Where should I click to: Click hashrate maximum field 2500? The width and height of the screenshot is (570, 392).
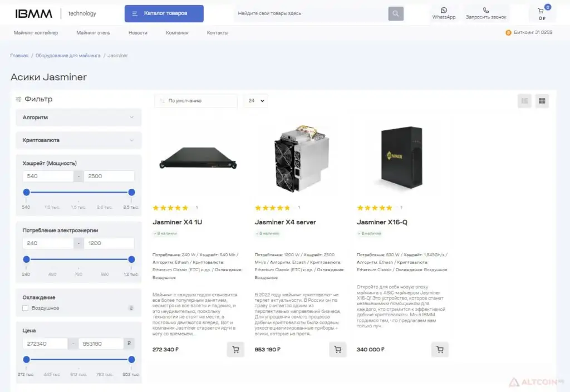(x=109, y=176)
